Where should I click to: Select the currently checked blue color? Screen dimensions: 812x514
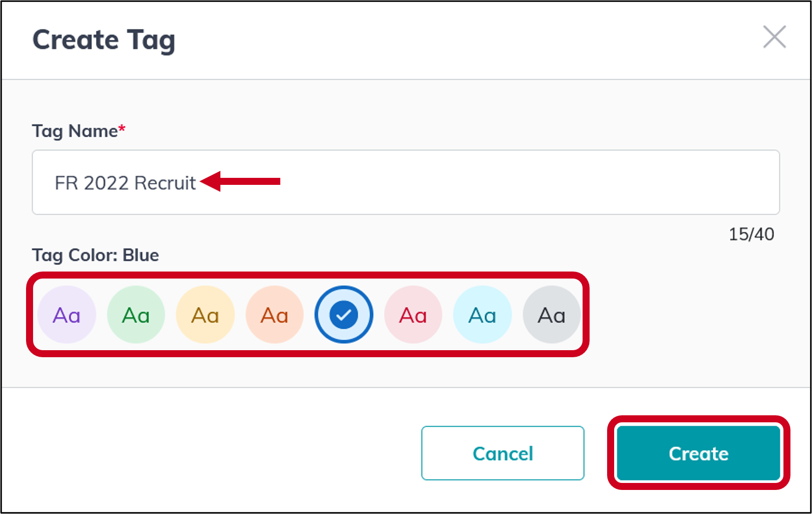pos(343,315)
